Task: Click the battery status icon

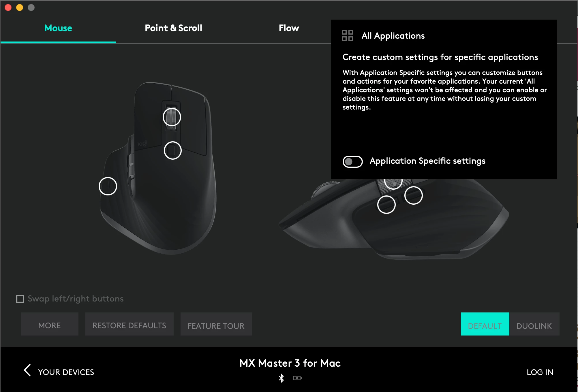Action: (297, 378)
